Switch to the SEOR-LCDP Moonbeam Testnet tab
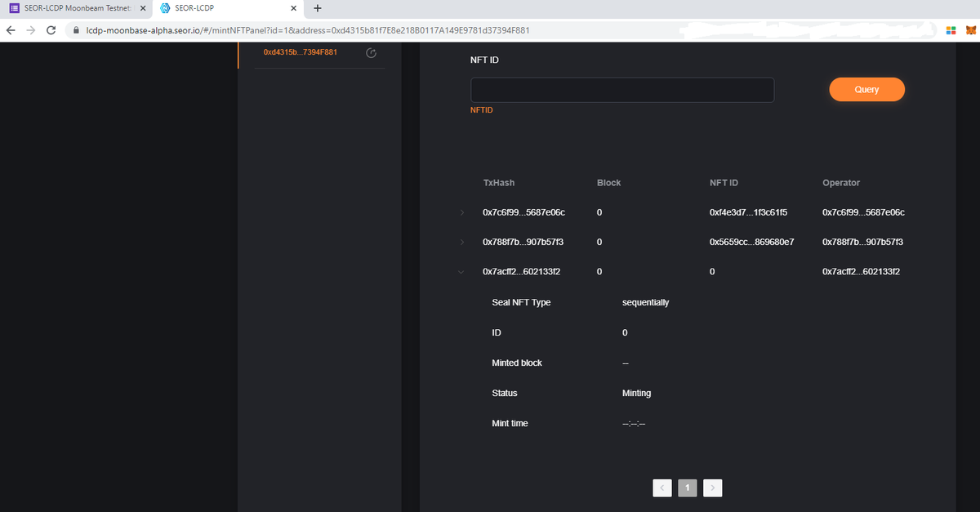 (75, 9)
